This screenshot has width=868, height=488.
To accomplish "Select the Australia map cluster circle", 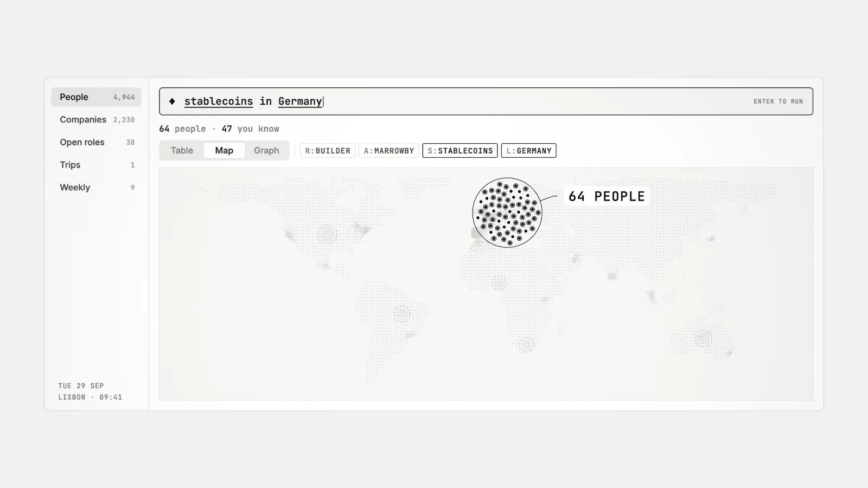I will coord(704,338).
